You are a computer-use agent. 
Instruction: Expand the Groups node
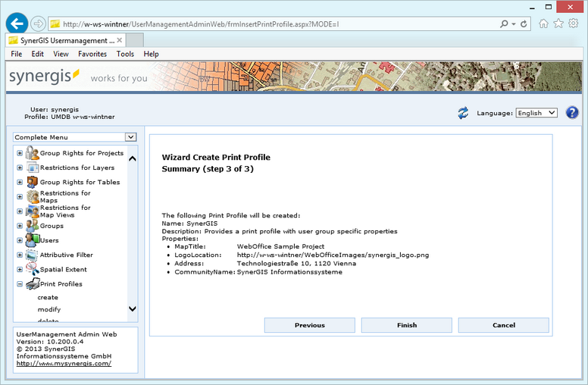point(20,226)
